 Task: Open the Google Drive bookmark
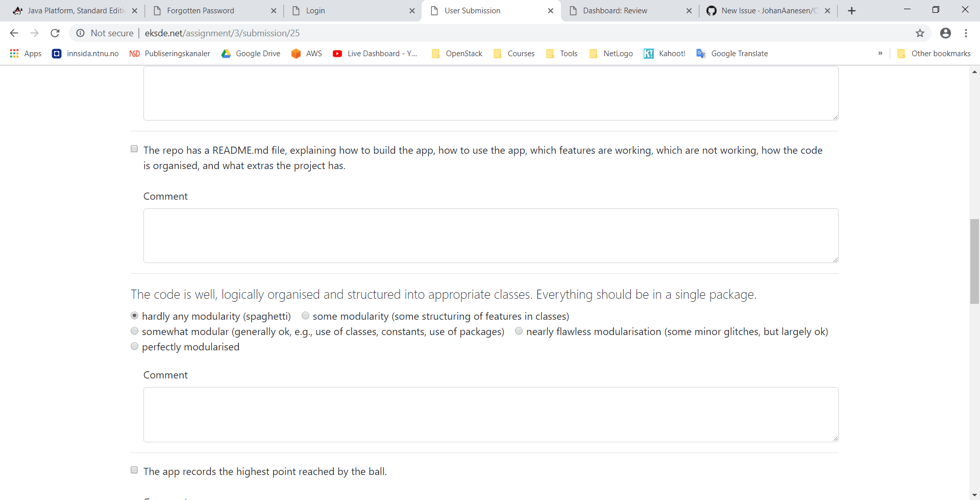pyautogui.click(x=251, y=54)
